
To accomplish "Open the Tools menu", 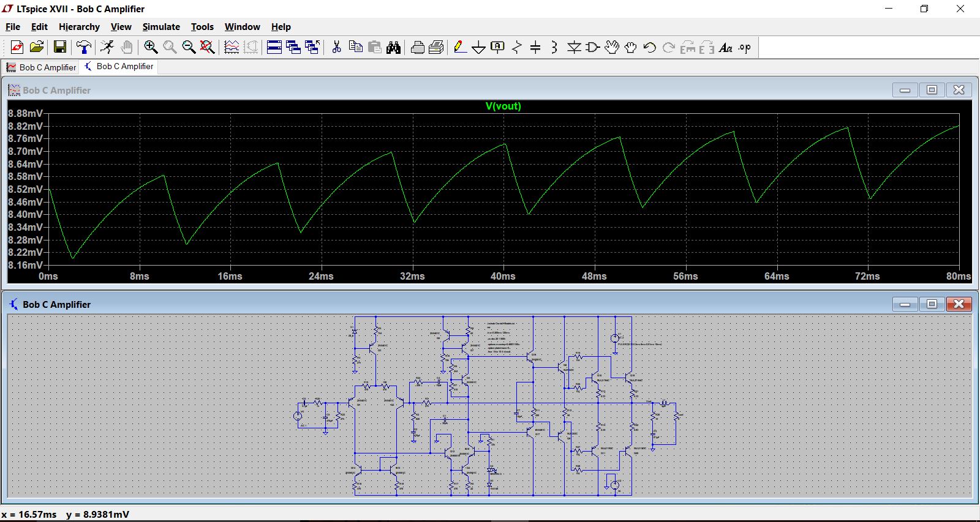I will click(202, 27).
